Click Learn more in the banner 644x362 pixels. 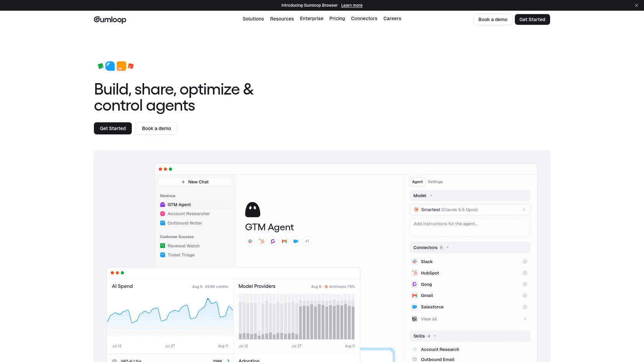coord(352,5)
